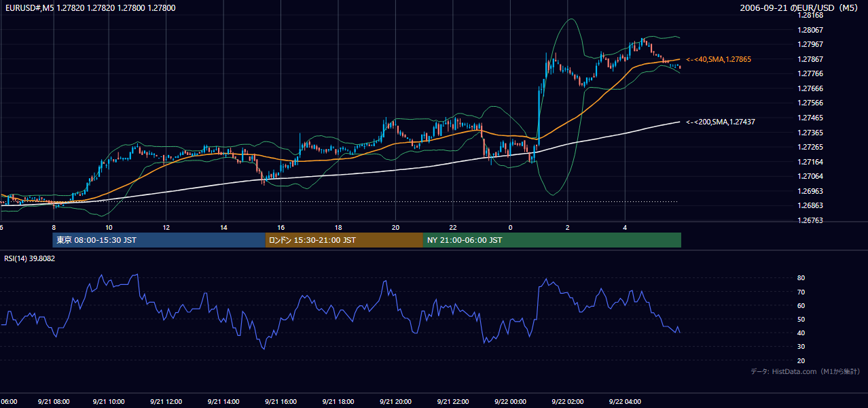Click price axis value 1.27967
This screenshot has height=408, width=868.
(811, 45)
